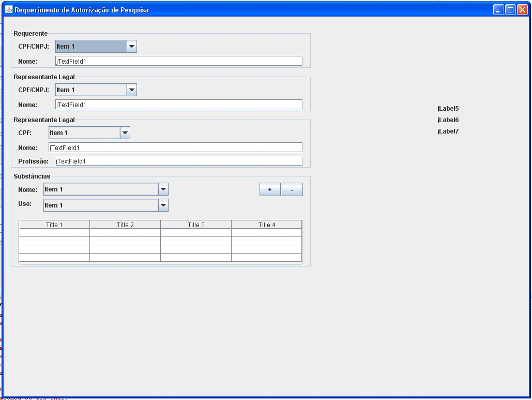The height and width of the screenshot is (400, 532).
Task: Select the Title 4 column header
Action: pos(267,225)
